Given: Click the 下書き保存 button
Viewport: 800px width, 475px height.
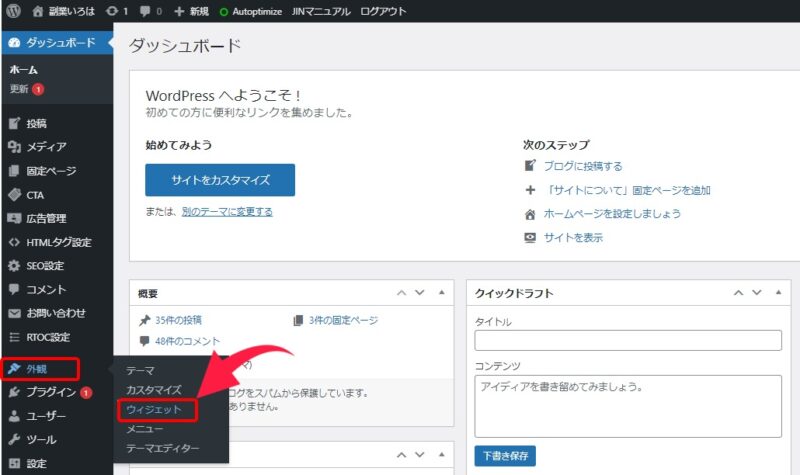Looking at the screenshot, I should [505, 456].
